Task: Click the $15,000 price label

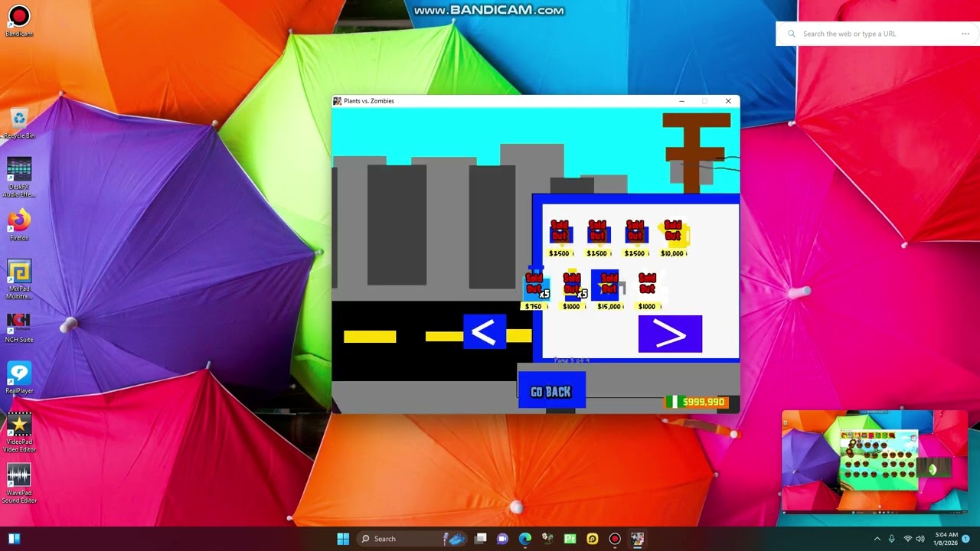Action: click(609, 306)
